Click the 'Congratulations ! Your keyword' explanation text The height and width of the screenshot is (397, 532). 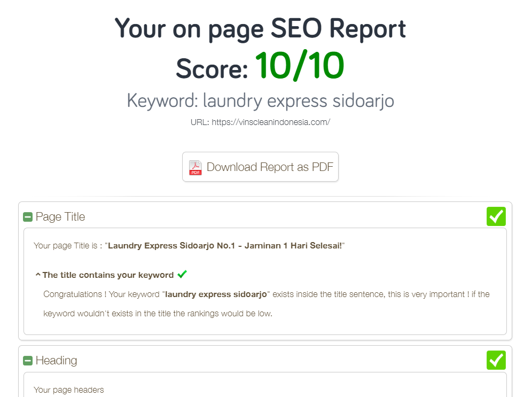(x=267, y=303)
